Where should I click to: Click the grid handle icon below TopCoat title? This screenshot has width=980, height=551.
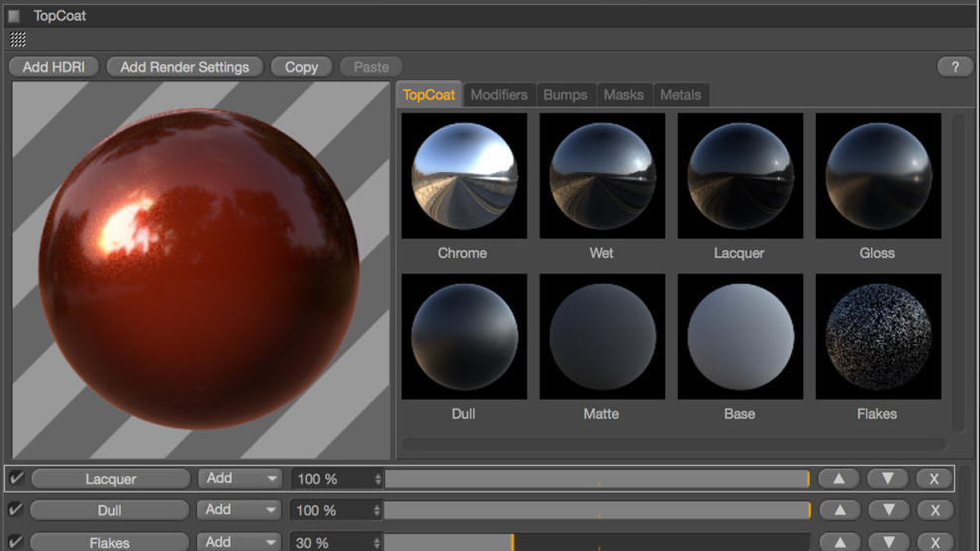tap(18, 40)
